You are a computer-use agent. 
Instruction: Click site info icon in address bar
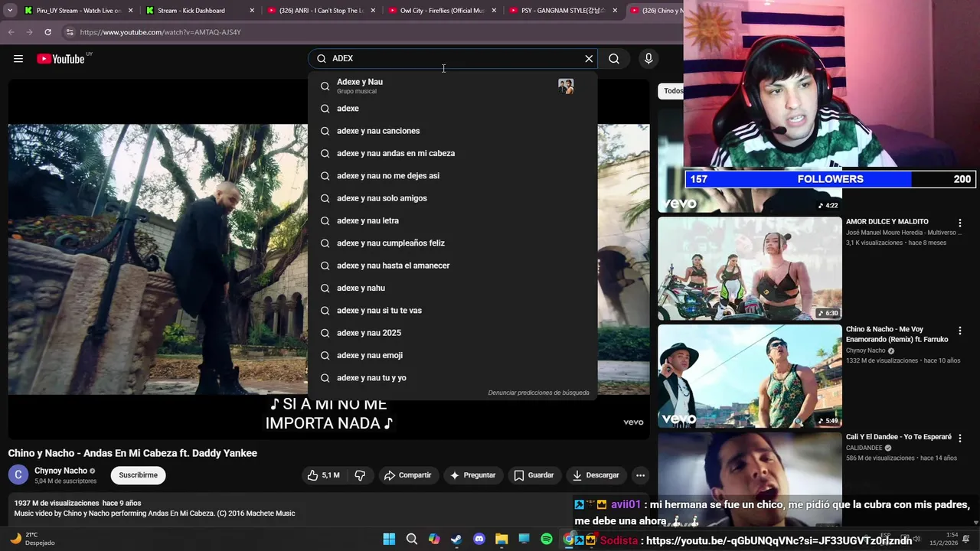pos(70,32)
